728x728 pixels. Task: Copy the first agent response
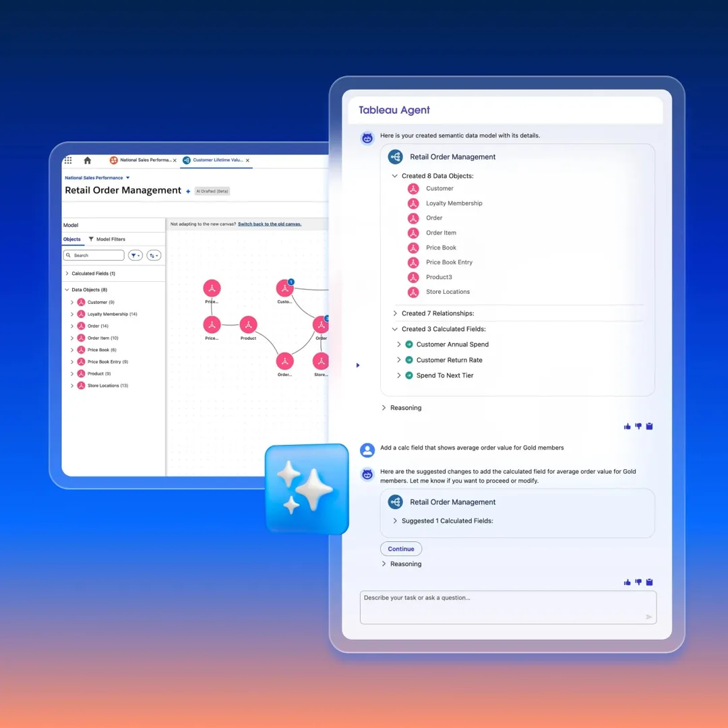tap(650, 426)
